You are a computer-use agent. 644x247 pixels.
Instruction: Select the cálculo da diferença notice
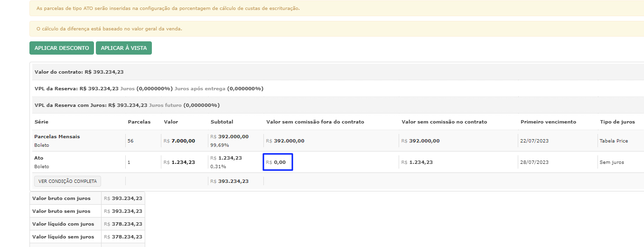109,29
